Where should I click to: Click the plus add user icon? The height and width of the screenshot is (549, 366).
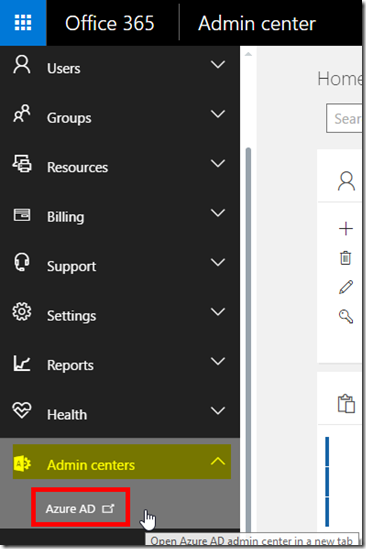346,229
